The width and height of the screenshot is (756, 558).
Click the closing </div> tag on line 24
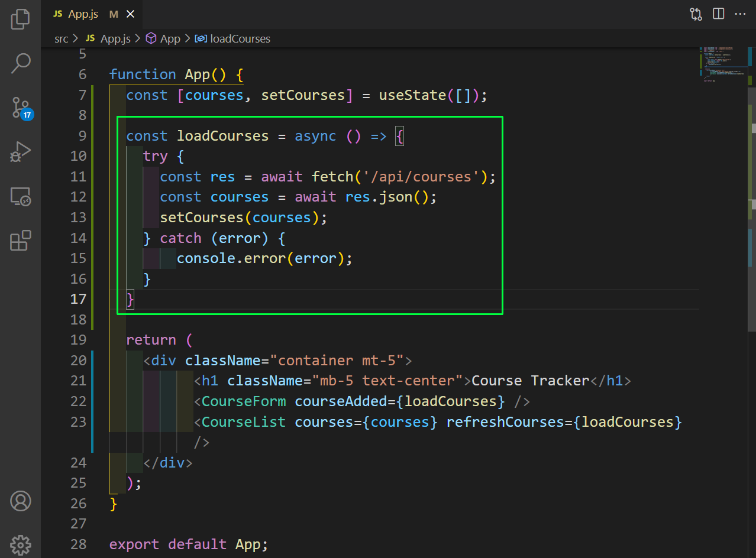168,462
